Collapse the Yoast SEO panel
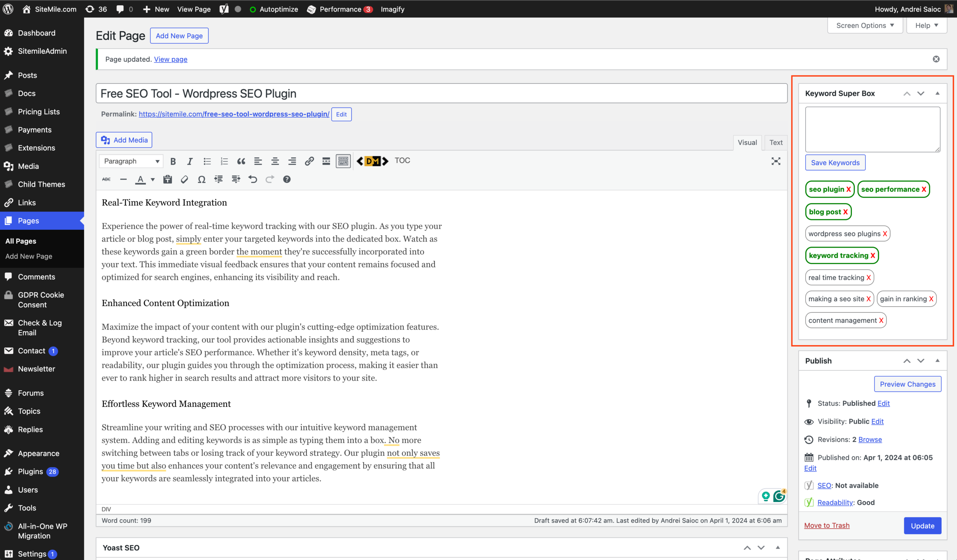This screenshot has width=957, height=560. [x=777, y=547]
